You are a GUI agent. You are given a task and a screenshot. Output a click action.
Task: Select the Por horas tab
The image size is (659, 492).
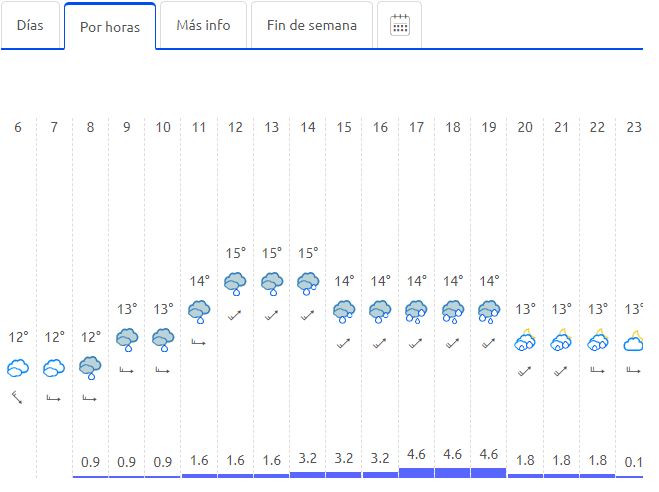(x=110, y=27)
